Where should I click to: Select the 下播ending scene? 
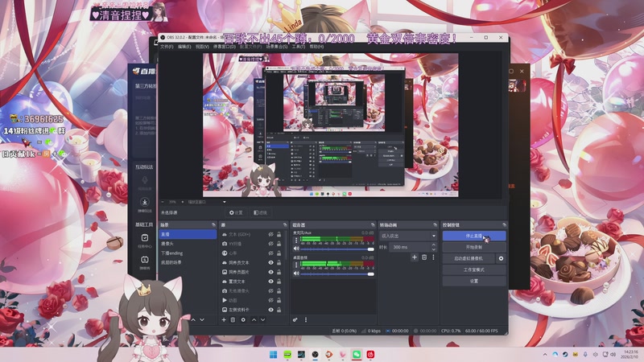pyautogui.click(x=188, y=253)
